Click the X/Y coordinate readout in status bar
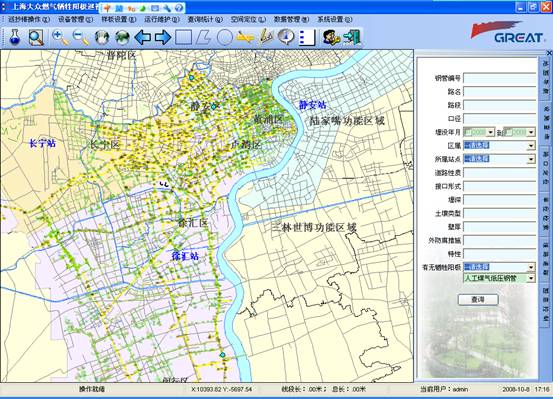Viewport: 553px width, 399px height. (x=221, y=389)
